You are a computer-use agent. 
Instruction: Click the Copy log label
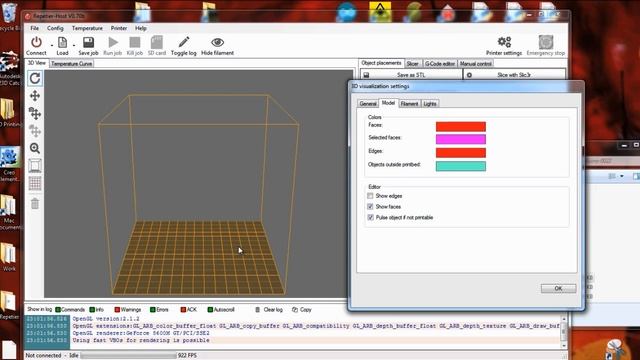[306, 310]
